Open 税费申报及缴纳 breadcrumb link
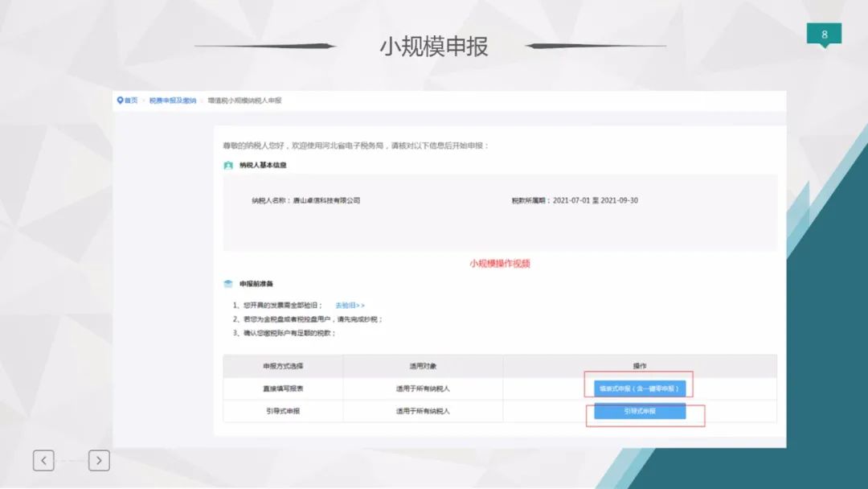 [x=173, y=101]
